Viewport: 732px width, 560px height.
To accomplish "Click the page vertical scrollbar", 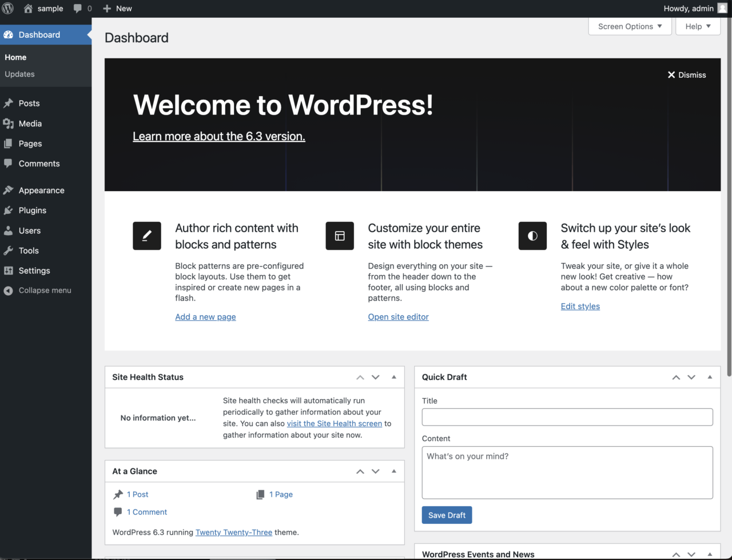I will click(x=729, y=197).
